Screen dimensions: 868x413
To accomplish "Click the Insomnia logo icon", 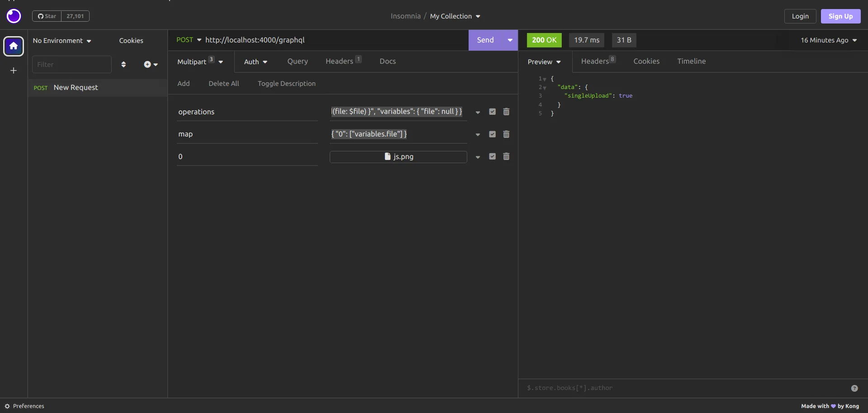I will [14, 16].
